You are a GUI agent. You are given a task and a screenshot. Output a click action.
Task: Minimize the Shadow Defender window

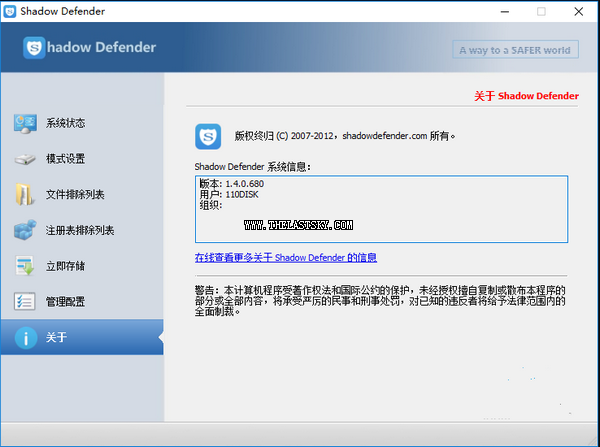(x=505, y=11)
